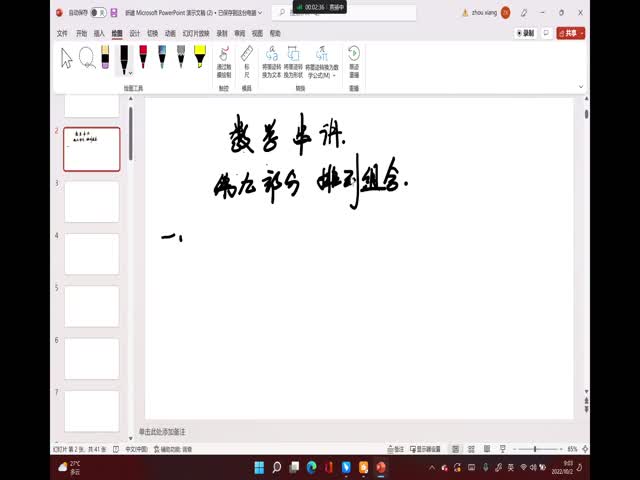Switch to the 动画 Animations tab
The width and height of the screenshot is (640, 480).
coord(170,33)
